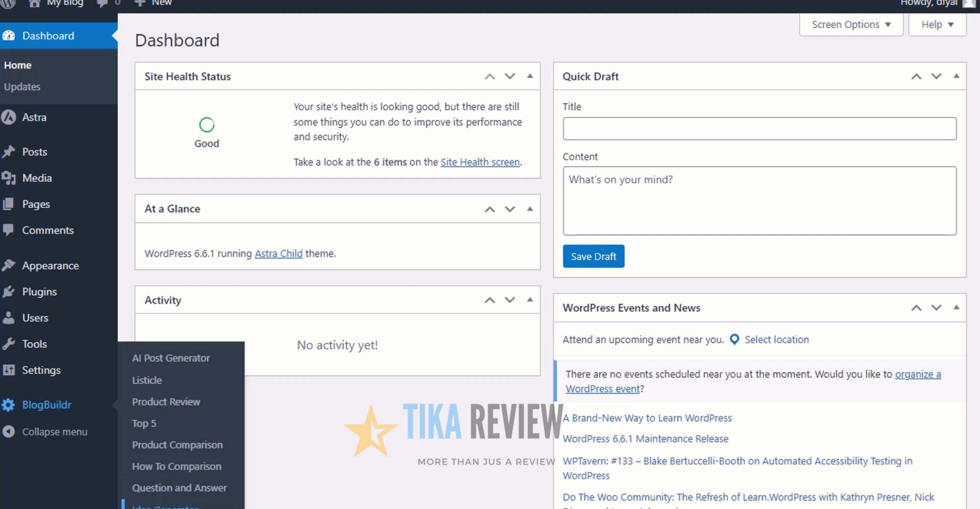Select Listicle from BlogBuildr submenu

[x=147, y=380]
